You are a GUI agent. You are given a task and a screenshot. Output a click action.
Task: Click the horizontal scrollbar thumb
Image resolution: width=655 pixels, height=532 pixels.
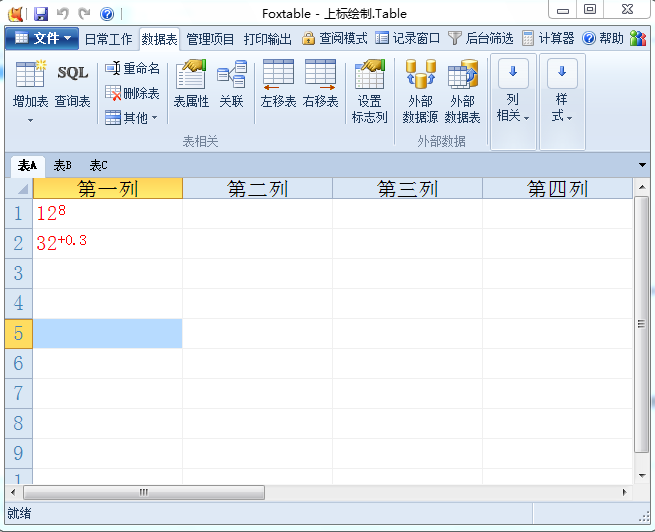(x=144, y=492)
